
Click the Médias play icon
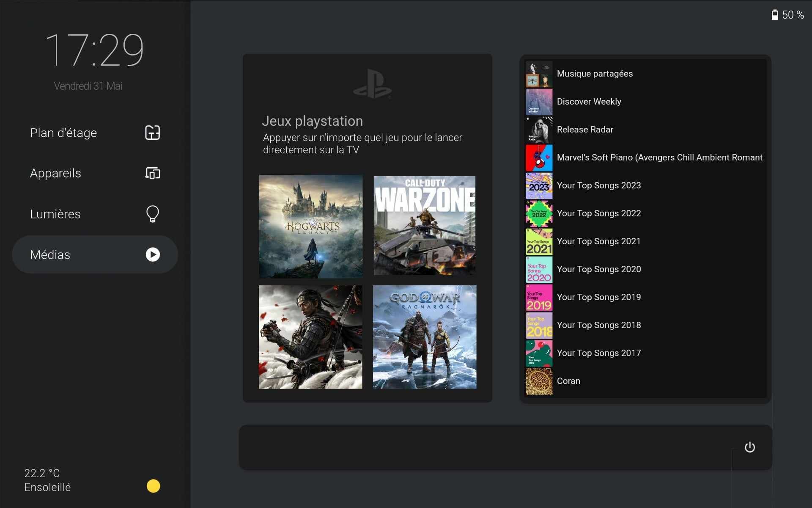[x=153, y=254]
